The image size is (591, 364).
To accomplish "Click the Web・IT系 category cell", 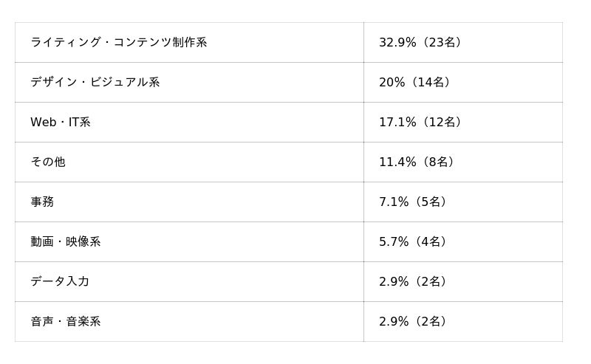I will tap(61, 123).
